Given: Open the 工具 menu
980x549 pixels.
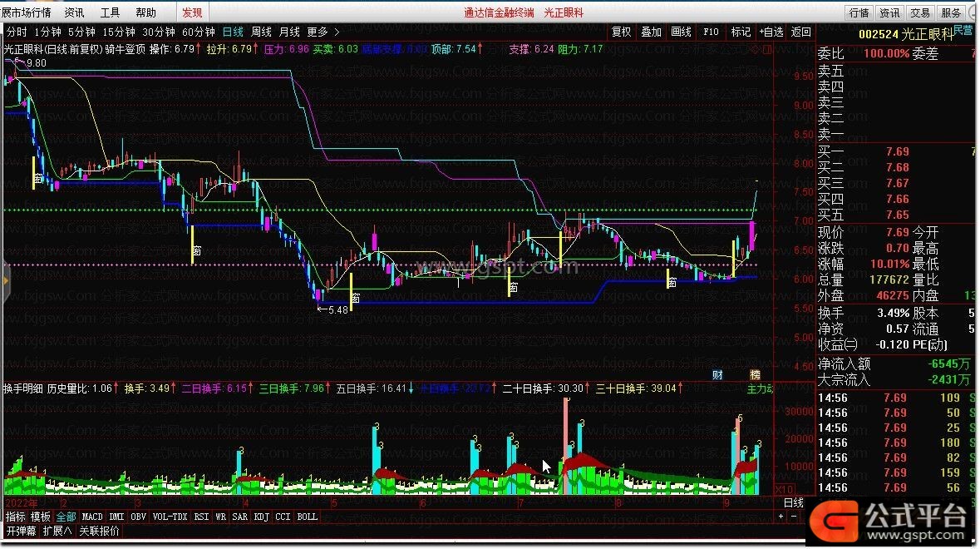Looking at the screenshot, I should tap(110, 12).
